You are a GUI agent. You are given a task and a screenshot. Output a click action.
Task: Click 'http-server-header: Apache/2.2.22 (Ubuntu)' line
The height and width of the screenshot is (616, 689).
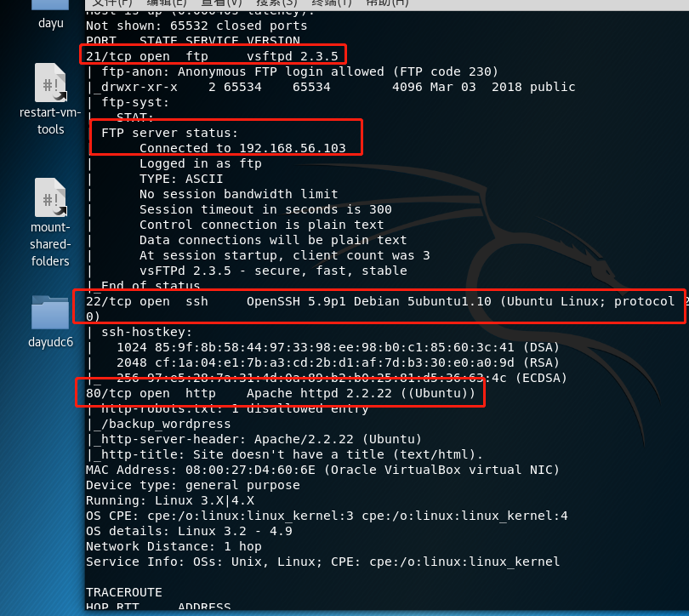click(261, 439)
